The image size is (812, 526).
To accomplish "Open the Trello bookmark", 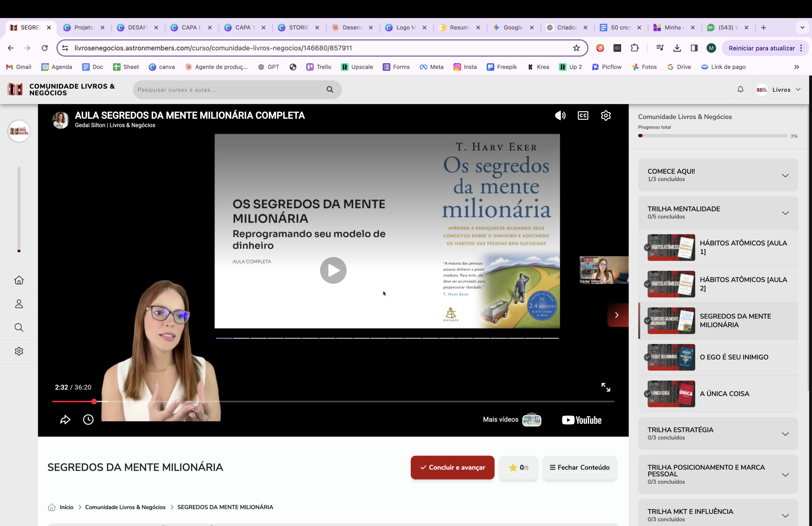I will point(319,67).
